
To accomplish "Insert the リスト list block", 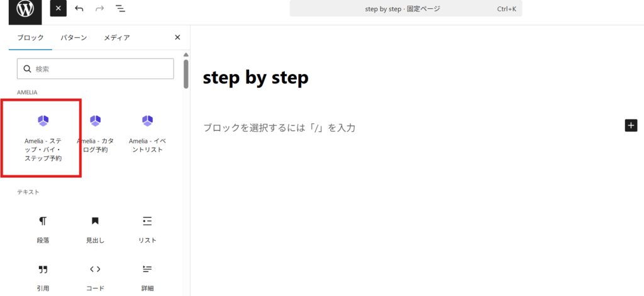I will (147, 229).
